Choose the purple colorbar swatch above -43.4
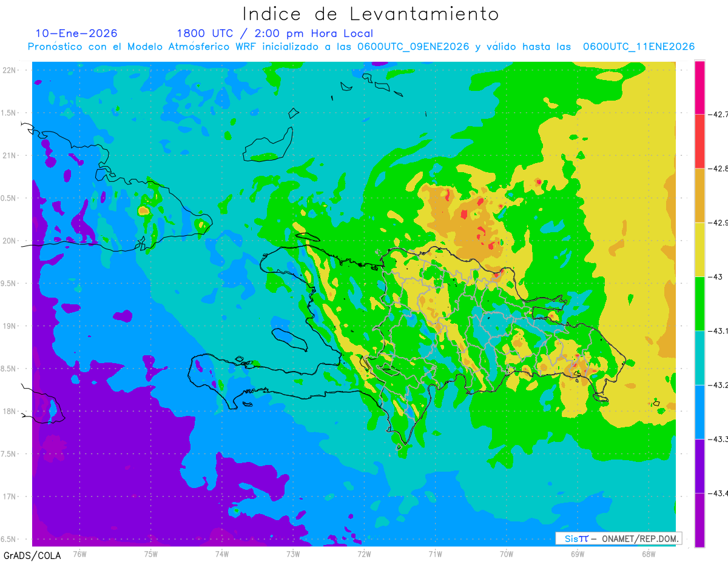This screenshot has width=728, height=562. (699, 466)
